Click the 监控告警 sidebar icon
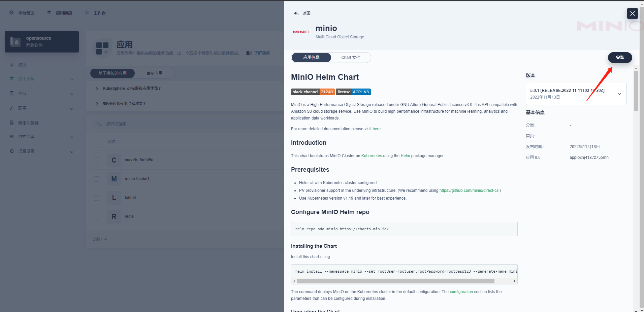 coord(12,136)
